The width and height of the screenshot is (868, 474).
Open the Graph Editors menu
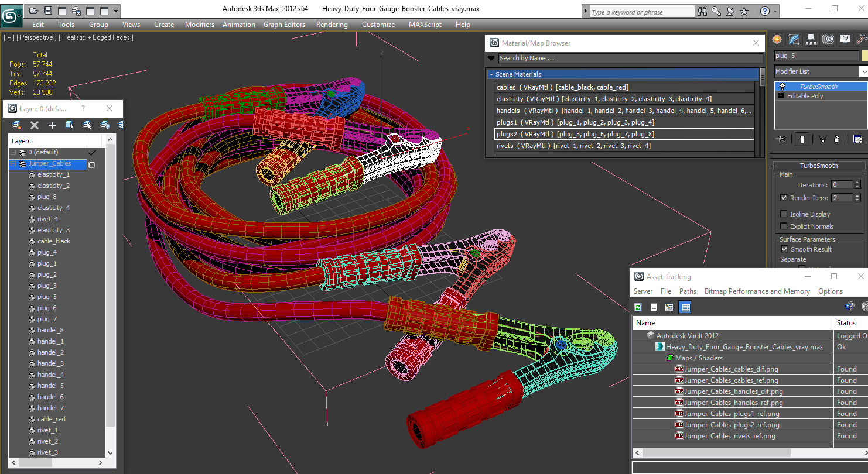pos(284,25)
